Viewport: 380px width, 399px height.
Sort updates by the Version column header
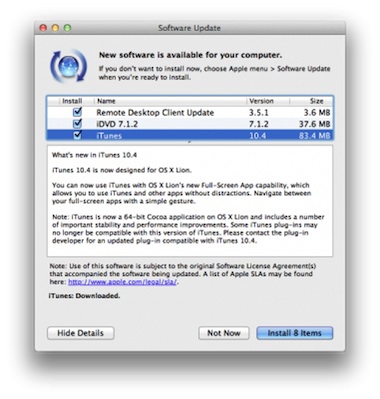[261, 101]
